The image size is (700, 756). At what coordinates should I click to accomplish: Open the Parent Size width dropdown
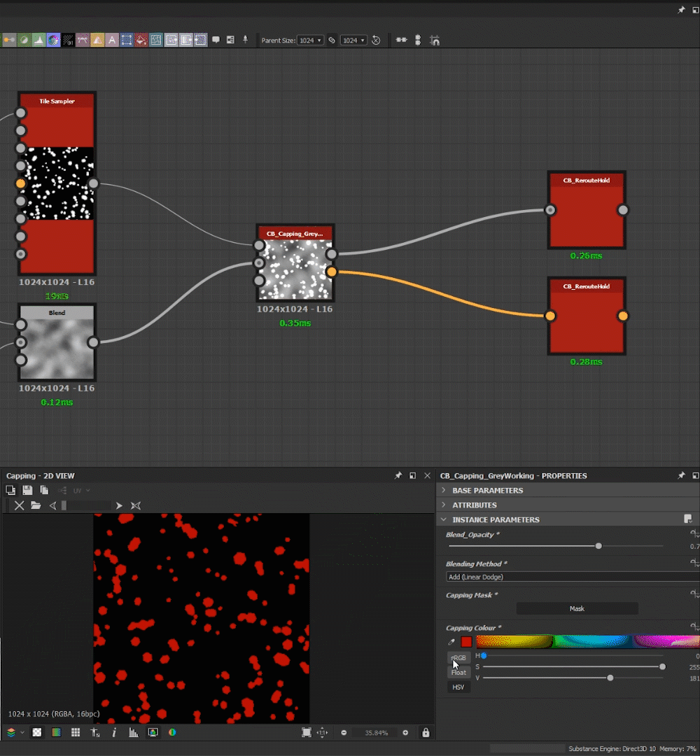[310, 41]
